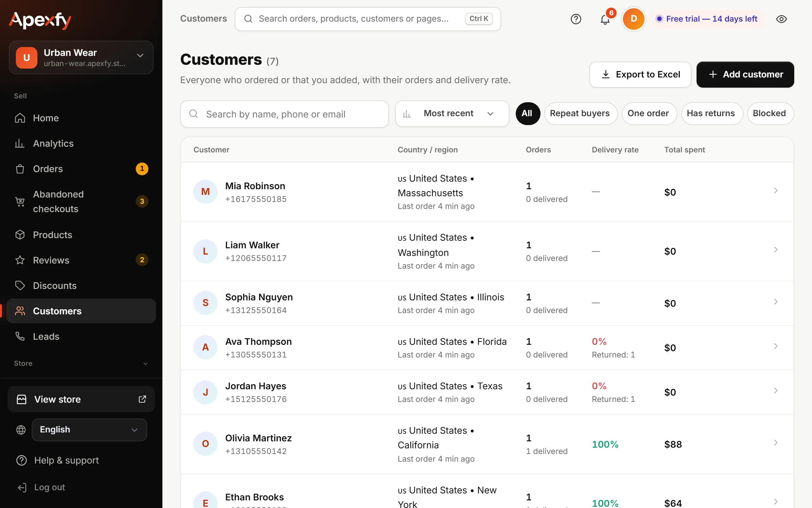This screenshot has height=508, width=812.
Task: Select the All filter chip
Action: tap(527, 114)
